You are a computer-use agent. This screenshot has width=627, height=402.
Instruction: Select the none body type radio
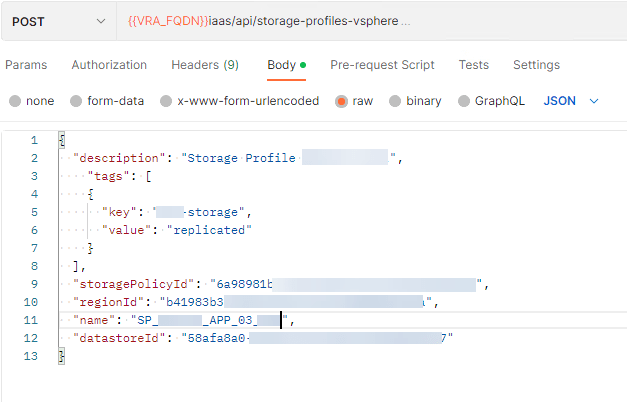[x=15, y=101]
